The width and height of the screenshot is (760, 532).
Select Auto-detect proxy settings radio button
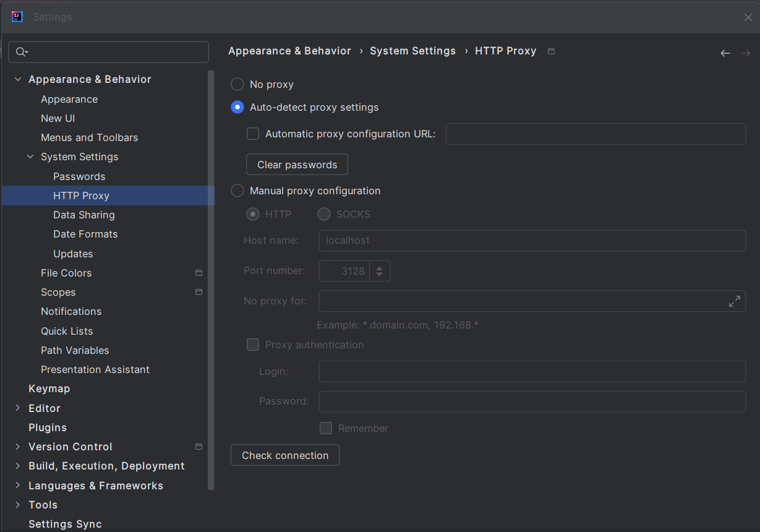click(237, 107)
